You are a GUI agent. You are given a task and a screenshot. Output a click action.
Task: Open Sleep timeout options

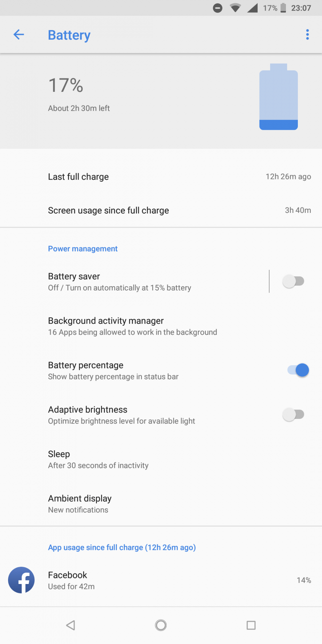[98, 459]
